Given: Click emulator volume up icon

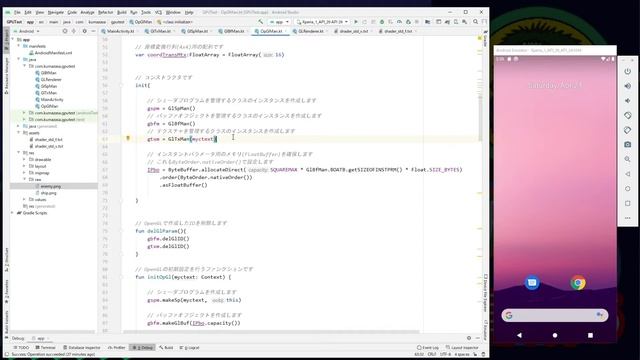Looking at the screenshot, I should coord(628,86).
